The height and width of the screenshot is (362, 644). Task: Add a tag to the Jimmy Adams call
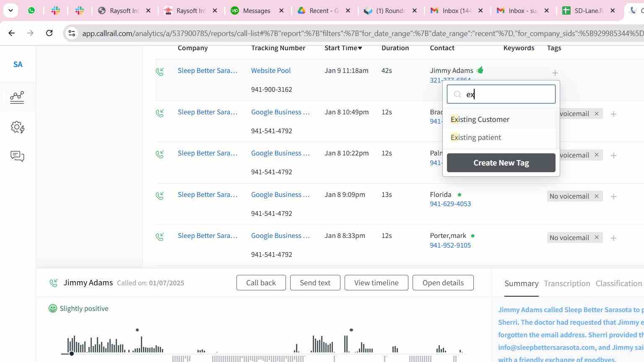[555, 73]
